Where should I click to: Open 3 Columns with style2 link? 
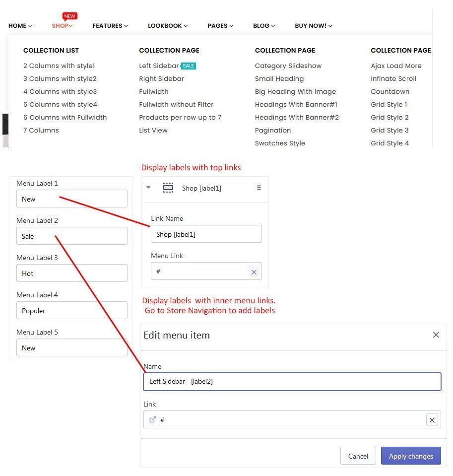[x=60, y=78]
